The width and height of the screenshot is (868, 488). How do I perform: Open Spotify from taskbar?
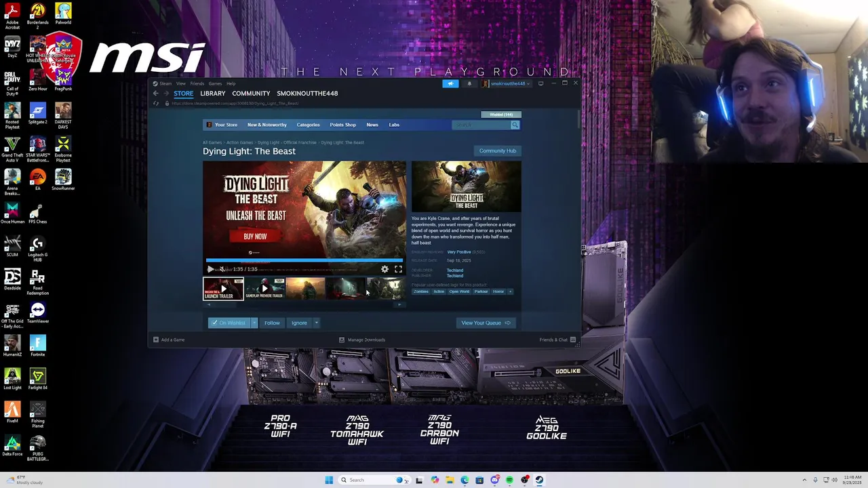[509, 480]
